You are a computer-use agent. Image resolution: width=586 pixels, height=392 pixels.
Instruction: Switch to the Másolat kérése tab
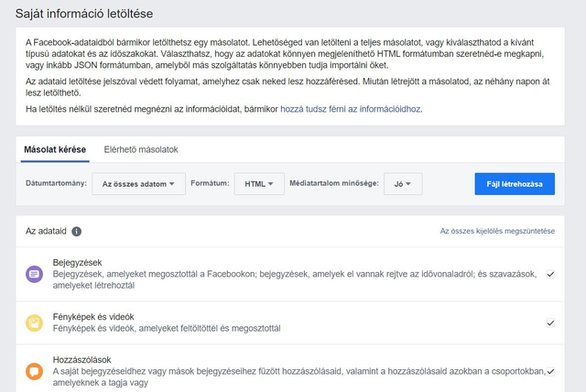(x=55, y=149)
